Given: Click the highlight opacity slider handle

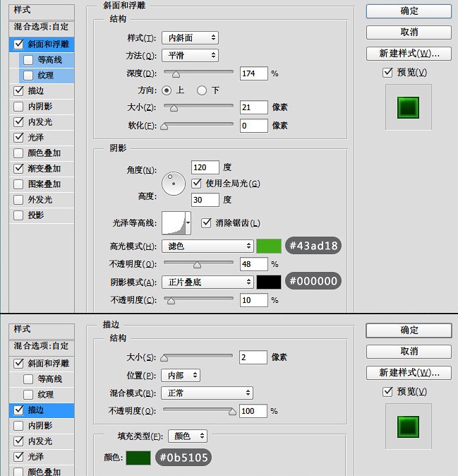Looking at the screenshot, I should pyautogui.click(x=197, y=265).
